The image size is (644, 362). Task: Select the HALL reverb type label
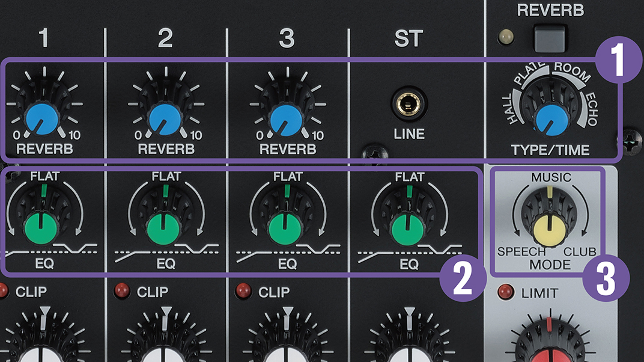[x=511, y=109]
